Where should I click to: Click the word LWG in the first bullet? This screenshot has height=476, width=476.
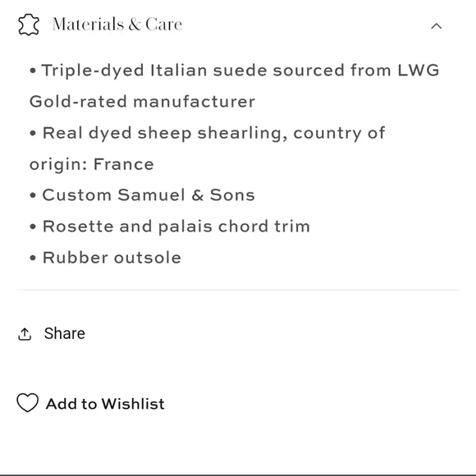point(419,70)
